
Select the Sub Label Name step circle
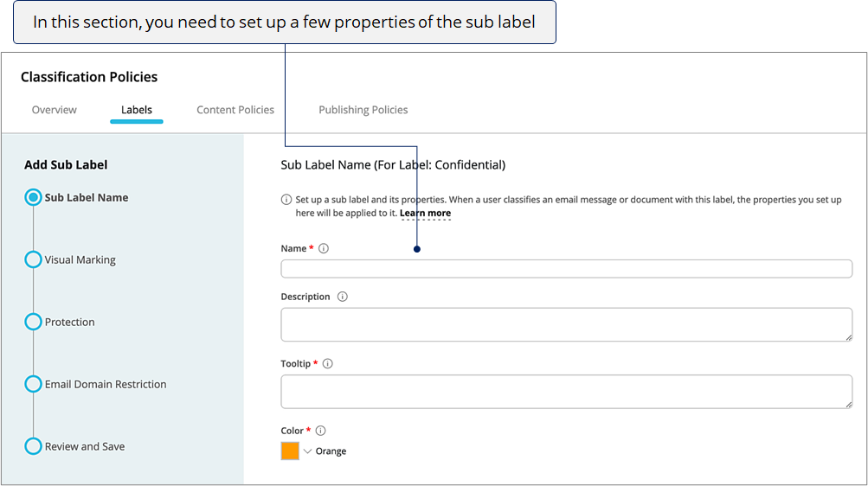33,197
